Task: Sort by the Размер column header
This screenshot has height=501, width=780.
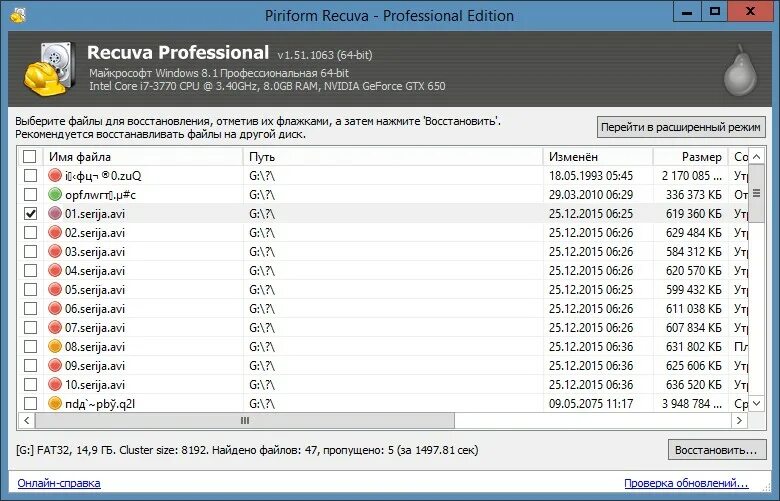Action: click(x=690, y=157)
